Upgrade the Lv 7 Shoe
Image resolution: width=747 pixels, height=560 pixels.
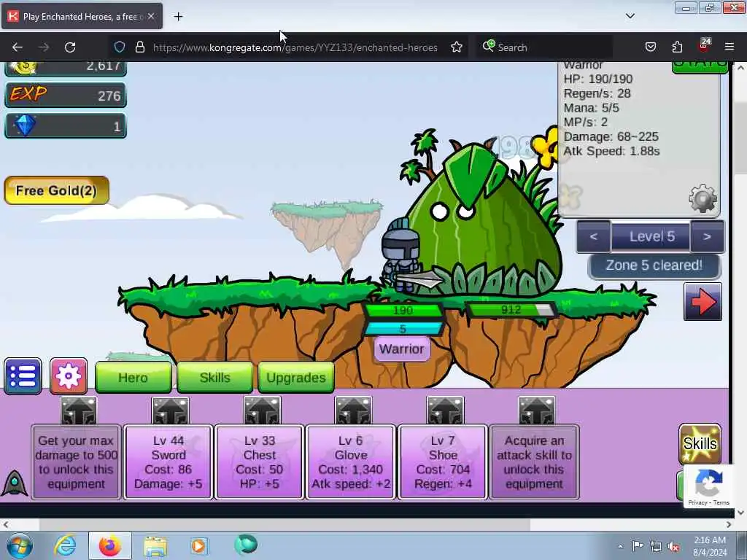click(x=443, y=462)
